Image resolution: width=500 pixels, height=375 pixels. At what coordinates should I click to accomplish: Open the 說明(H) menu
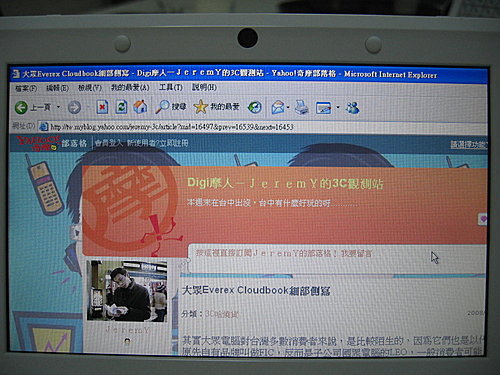click(x=204, y=87)
